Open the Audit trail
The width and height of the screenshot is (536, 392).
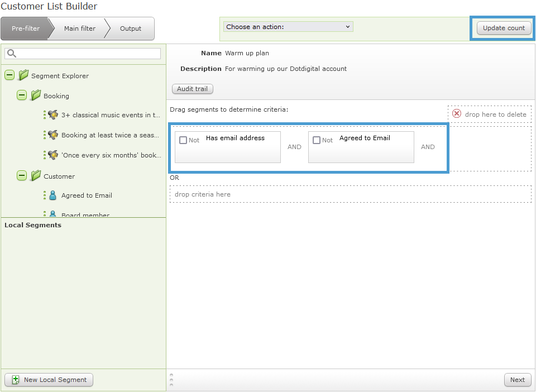tap(193, 89)
